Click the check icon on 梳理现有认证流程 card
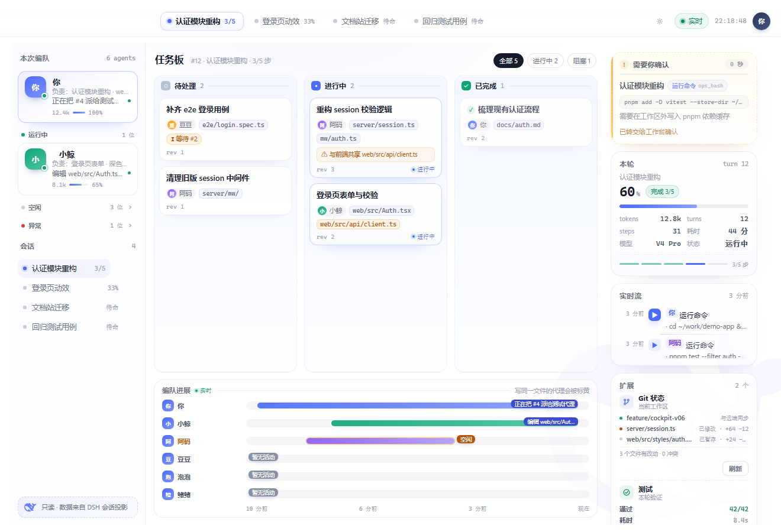Image resolution: width=781 pixels, height=532 pixels. 471,109
